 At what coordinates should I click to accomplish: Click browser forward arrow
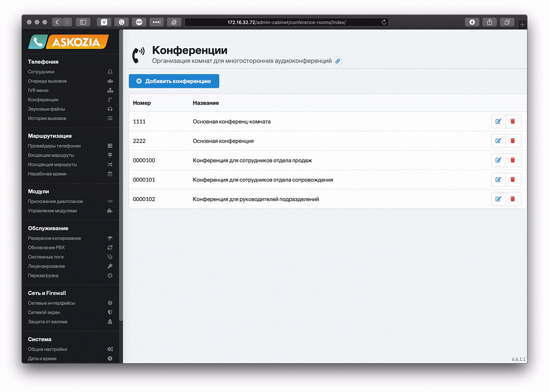coord(67,22)
